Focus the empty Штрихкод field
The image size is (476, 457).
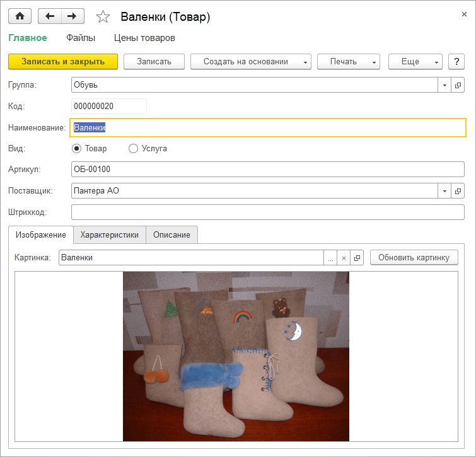click(268, 212)
